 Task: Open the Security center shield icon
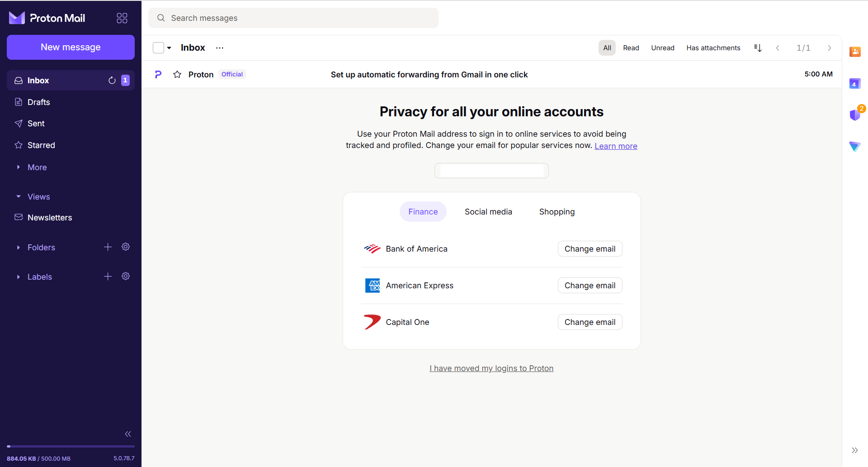point(855,114)
